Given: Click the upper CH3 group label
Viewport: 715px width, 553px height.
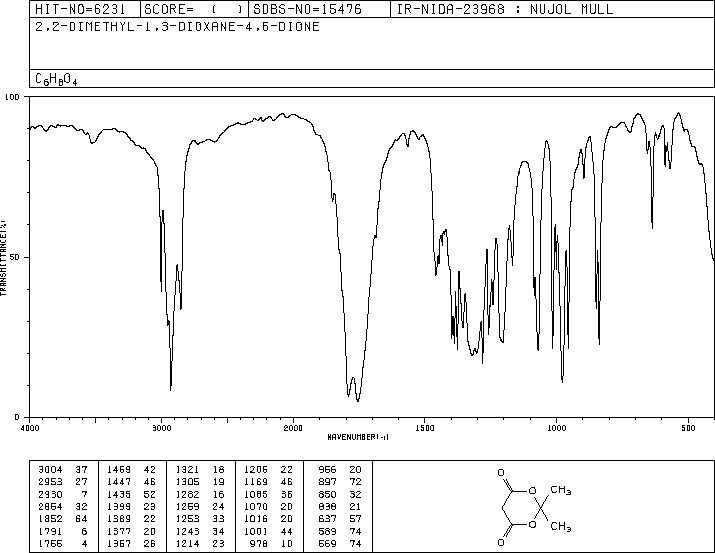Looking at the screenshot, I should pyautogui.click(x=561, y=490).
